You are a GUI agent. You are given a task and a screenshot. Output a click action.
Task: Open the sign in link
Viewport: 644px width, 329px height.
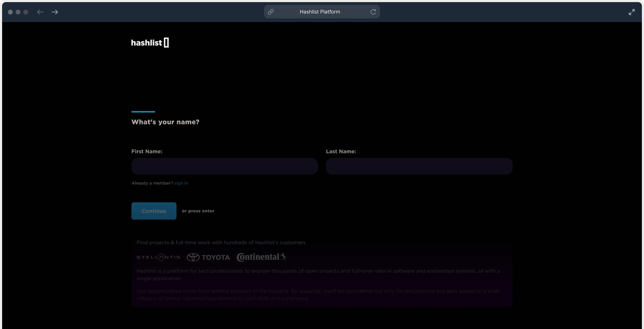(x=181, y=183)
